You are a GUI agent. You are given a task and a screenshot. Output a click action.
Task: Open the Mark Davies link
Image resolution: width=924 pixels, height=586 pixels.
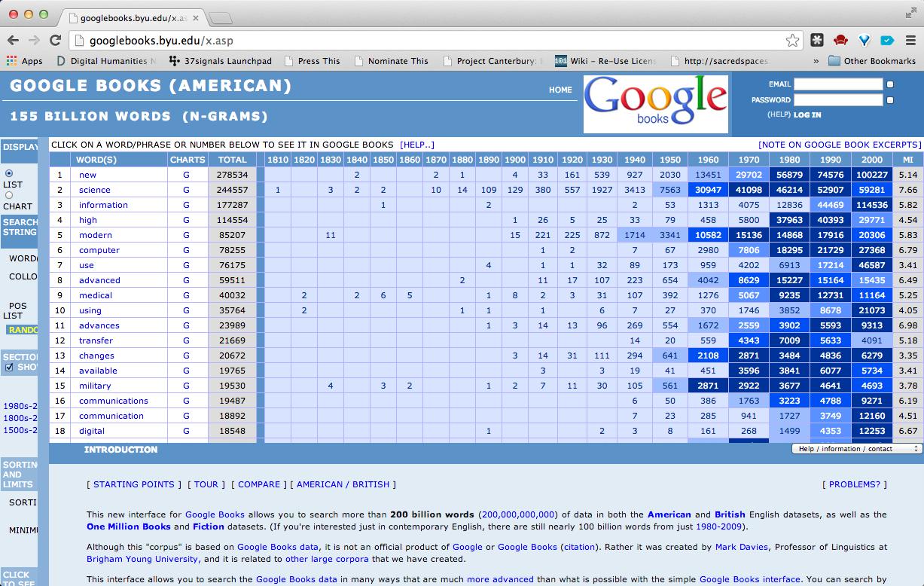(x=743, y=547)
